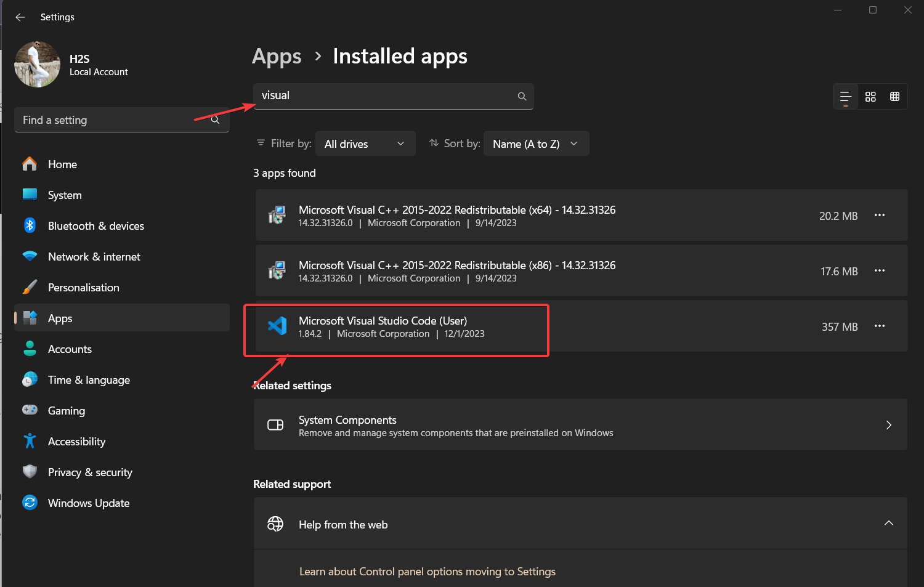The width and height of the screenshot is (924, 587).
Task: Click Apps breadcrumb in page title
Action: (277, 57)
